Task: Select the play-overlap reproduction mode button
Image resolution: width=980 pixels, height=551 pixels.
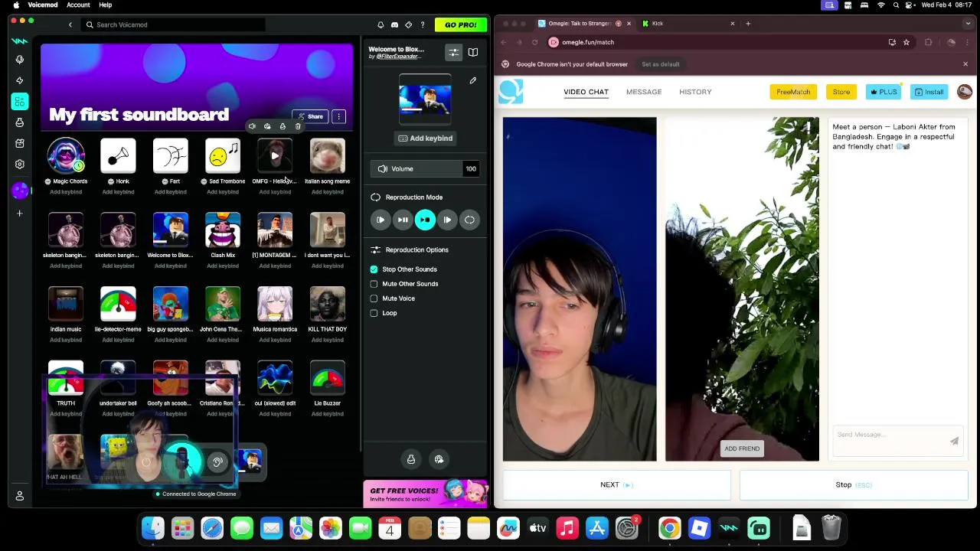Action: (447, 220)
